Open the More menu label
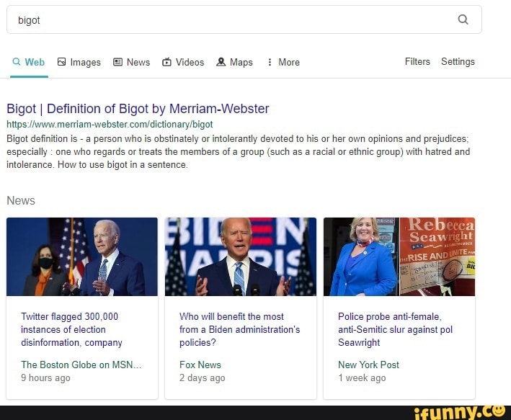Image resolution: width=511 pixels, height=420 pixels. (289, 62)
